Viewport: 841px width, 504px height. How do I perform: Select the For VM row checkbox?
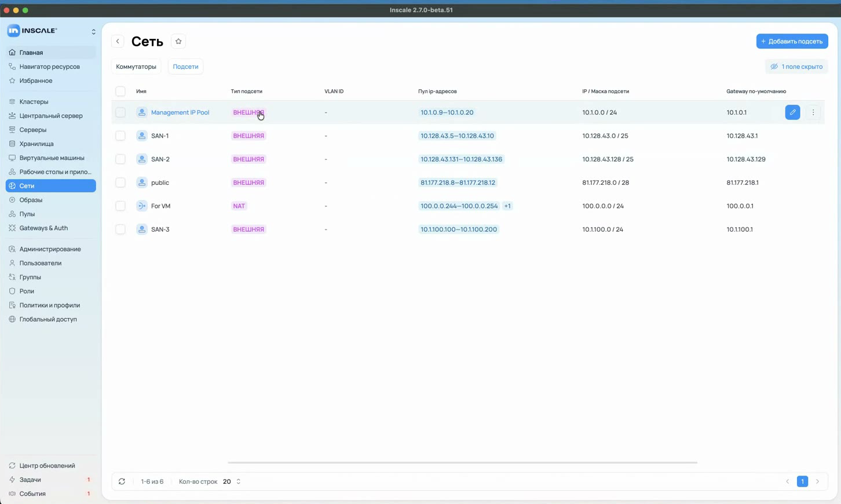click(x=120, y=206)
